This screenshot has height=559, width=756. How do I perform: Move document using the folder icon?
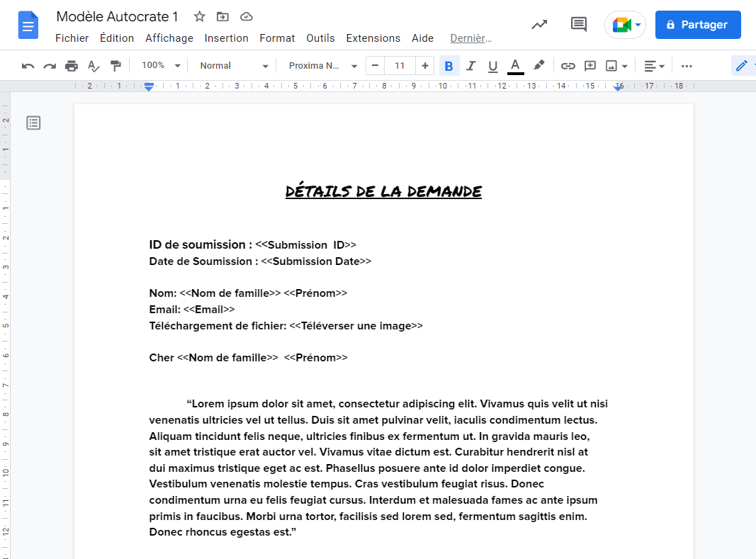222,17
